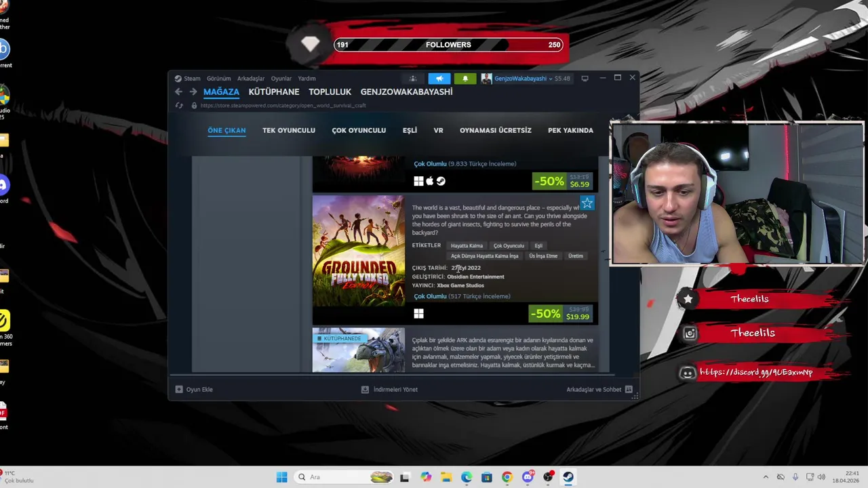Open Copilot from the taskbar
Image resolution: width=868 pixels, height=488 pixels.
pyautogui.click(x=425, y=477)
